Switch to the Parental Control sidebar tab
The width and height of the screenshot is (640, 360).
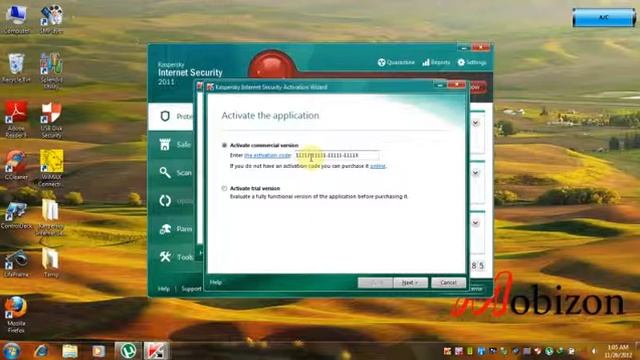171,229
